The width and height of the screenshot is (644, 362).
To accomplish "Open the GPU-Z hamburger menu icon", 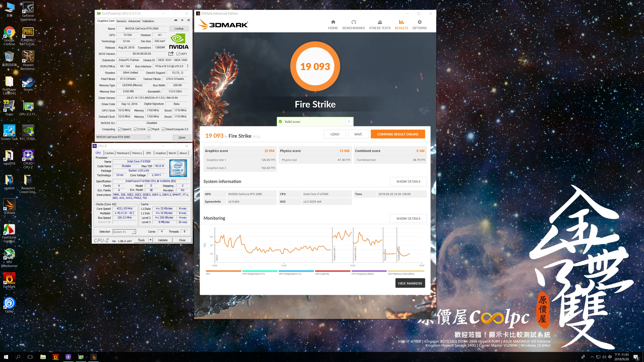I will click(x=189, y=20).
